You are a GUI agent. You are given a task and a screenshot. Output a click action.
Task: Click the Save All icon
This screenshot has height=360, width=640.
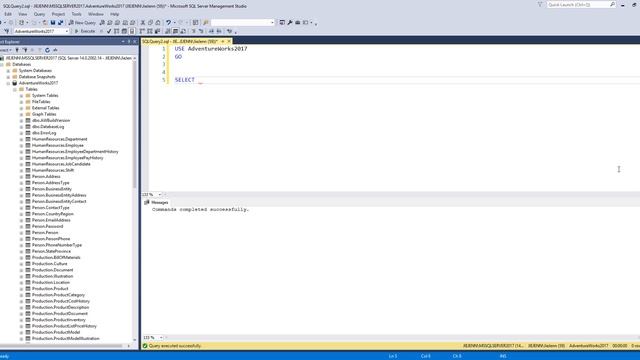pyautogui.click(x=60, y=22)
